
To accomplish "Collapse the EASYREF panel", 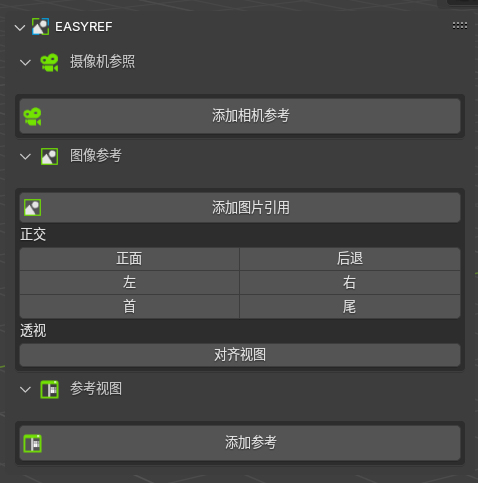I will click(20, 27).
